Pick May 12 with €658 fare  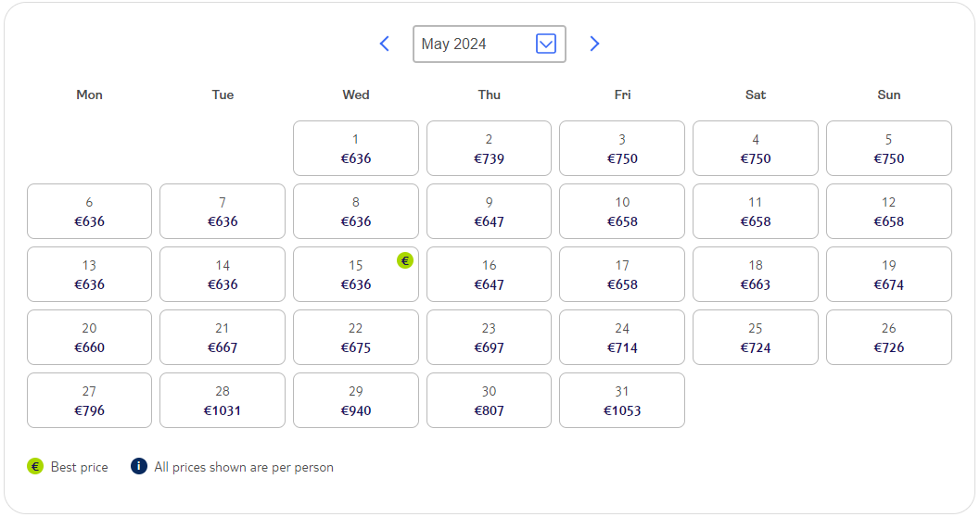click(889, 211)
